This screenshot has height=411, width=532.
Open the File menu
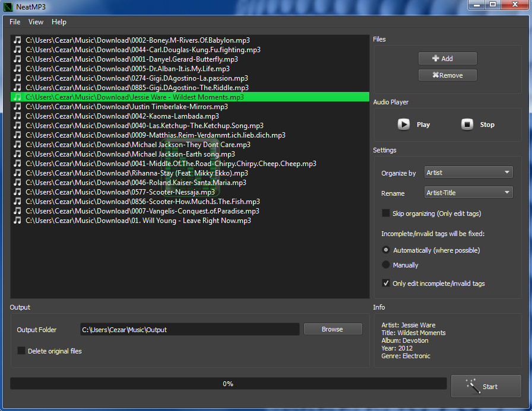click(15, 22)
